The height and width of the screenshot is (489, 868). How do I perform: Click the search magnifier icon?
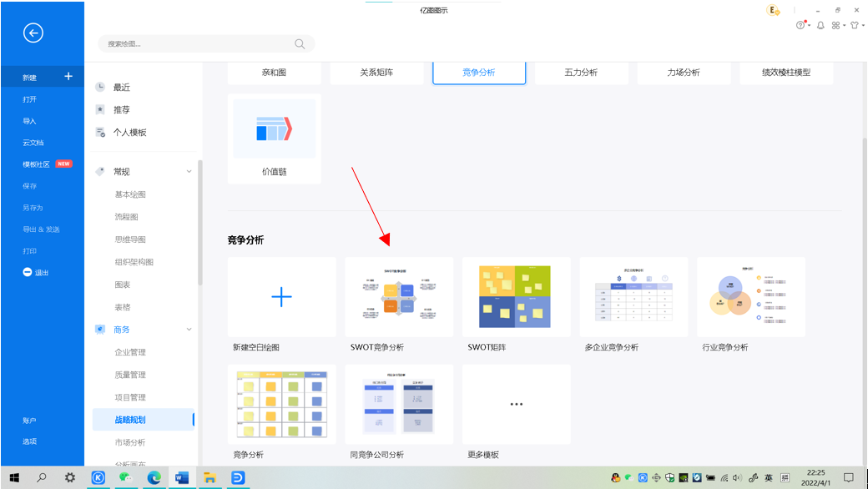click(x=300, y=43)
